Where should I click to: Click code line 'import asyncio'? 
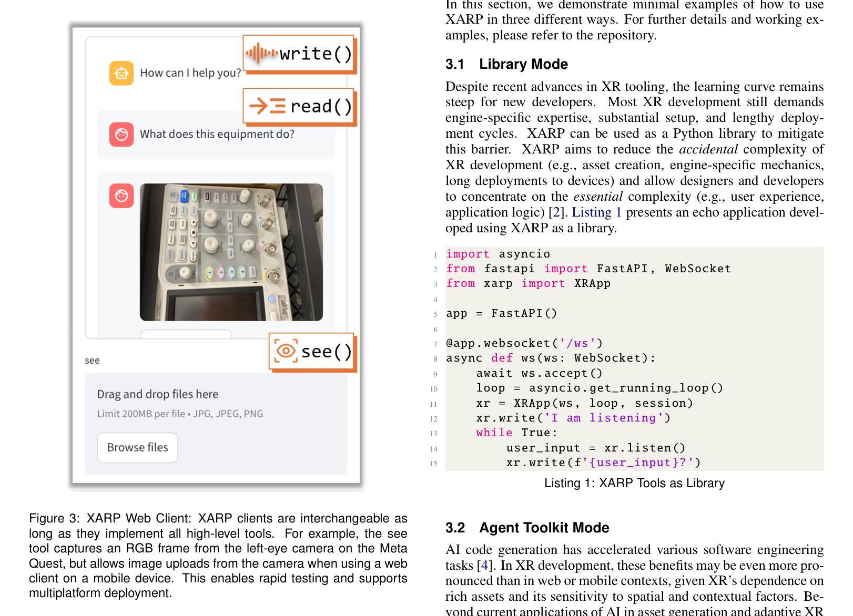498,254
